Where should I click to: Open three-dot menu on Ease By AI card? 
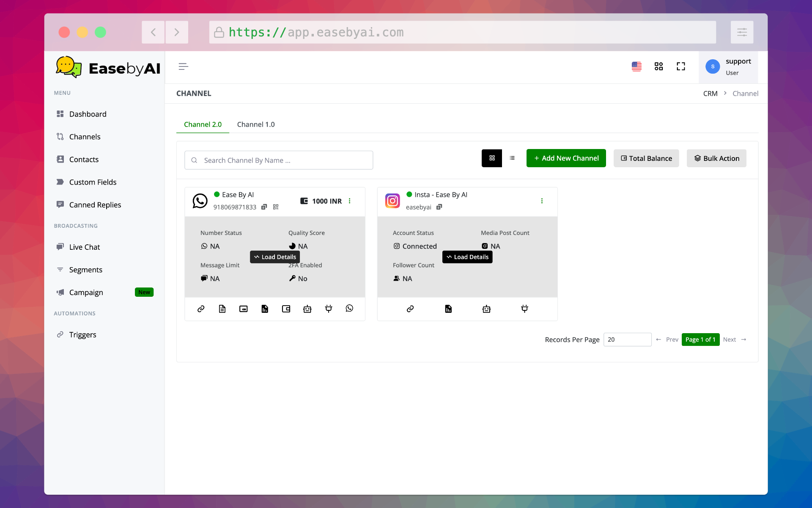coord(349,201)
